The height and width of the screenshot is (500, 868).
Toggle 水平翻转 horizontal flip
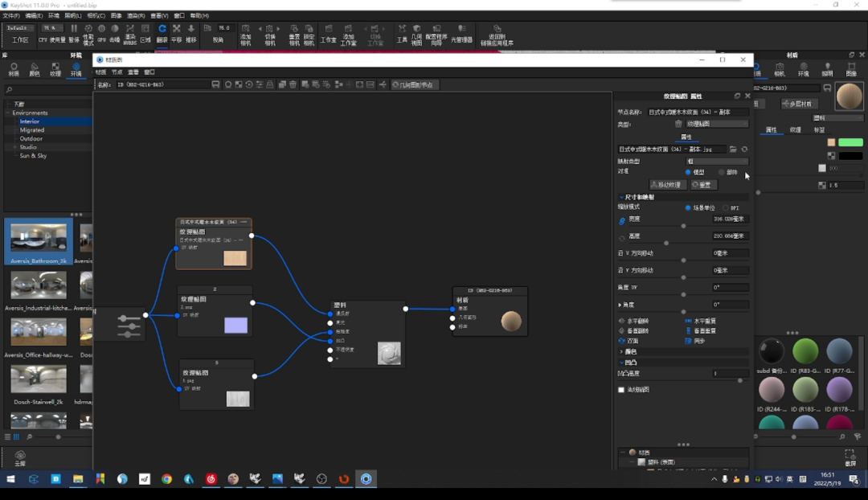634,322
